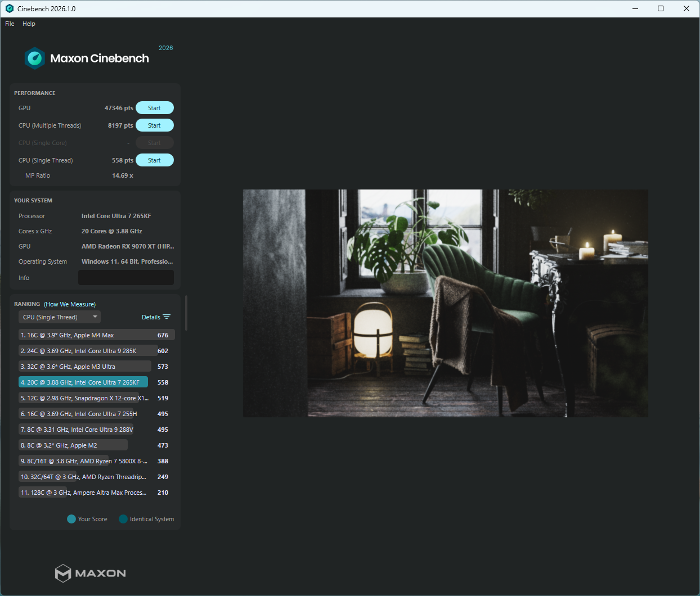Screen dimensions: 700x596
Task: Select ranking row Intel Core Ultra 9 285K
Action: [97, 351]
